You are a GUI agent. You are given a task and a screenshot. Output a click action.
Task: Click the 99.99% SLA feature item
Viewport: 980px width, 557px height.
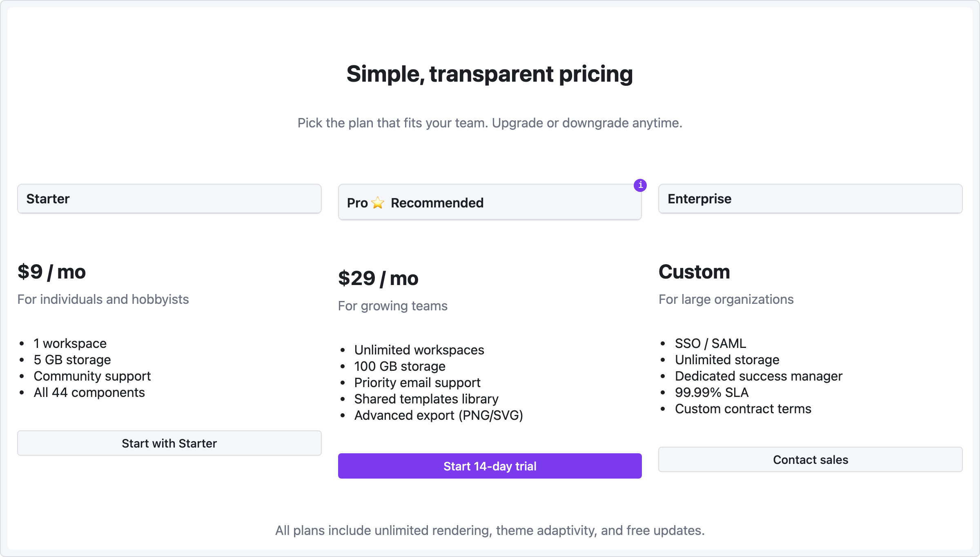point(712,392)
